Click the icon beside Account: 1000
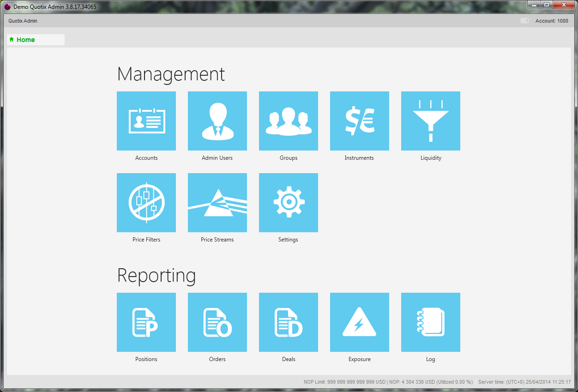The height and width of the screenshot is (392, 578). 524,21
